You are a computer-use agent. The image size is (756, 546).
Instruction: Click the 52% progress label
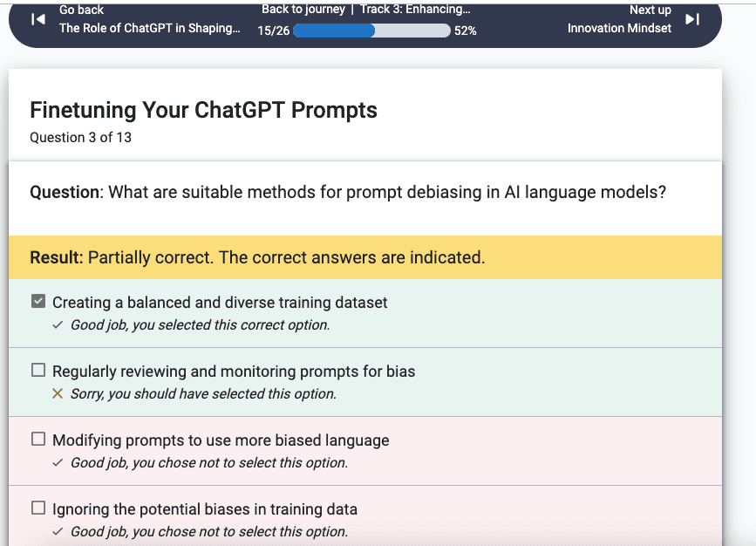466,31
